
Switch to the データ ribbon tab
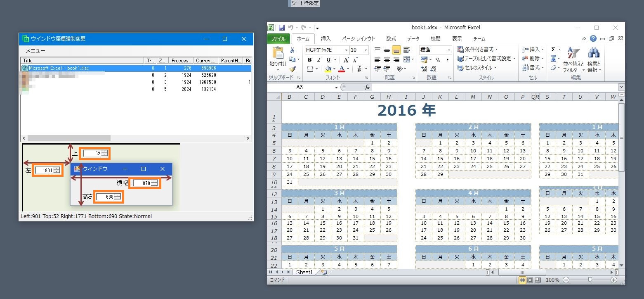pos(413,39)
